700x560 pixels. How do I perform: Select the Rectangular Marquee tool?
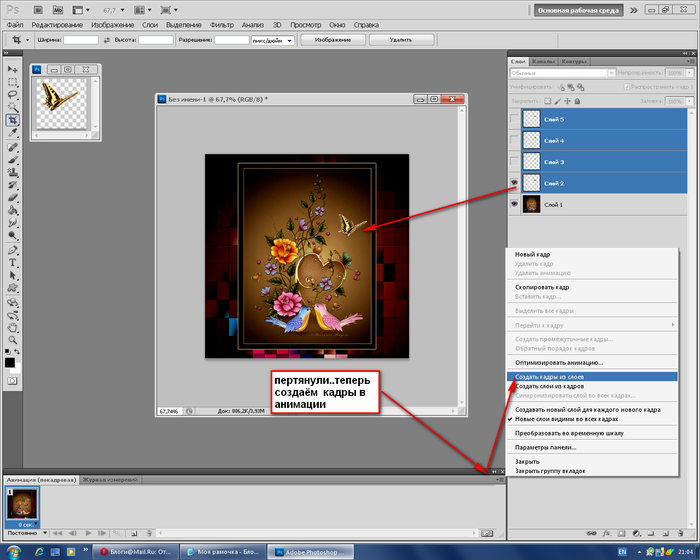12,82
